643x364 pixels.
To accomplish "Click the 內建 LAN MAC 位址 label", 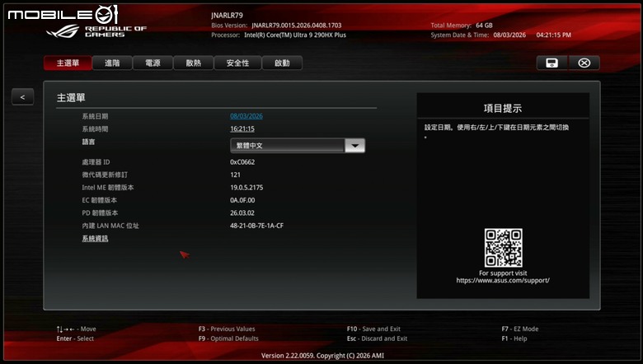I will coord(110,226).
